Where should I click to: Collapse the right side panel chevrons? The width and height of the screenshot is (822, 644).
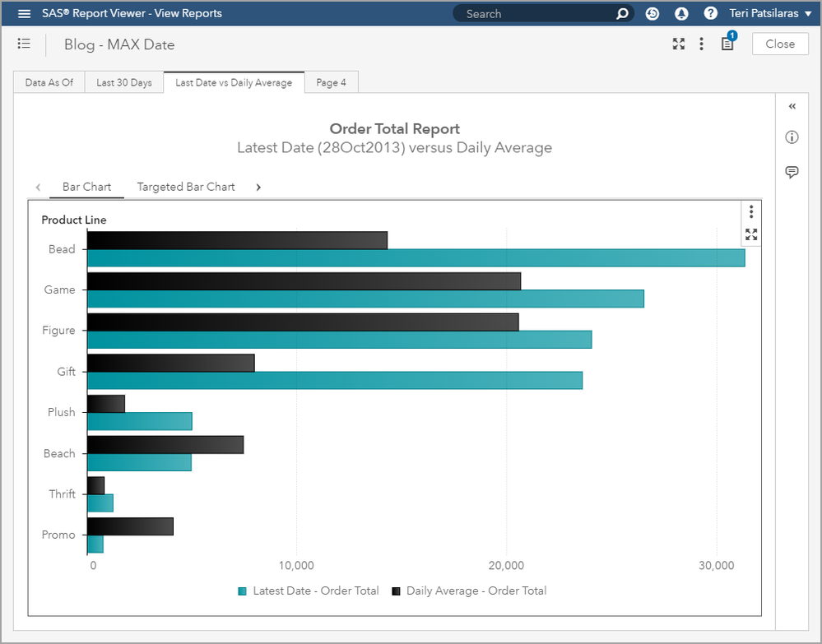[792, 106]
